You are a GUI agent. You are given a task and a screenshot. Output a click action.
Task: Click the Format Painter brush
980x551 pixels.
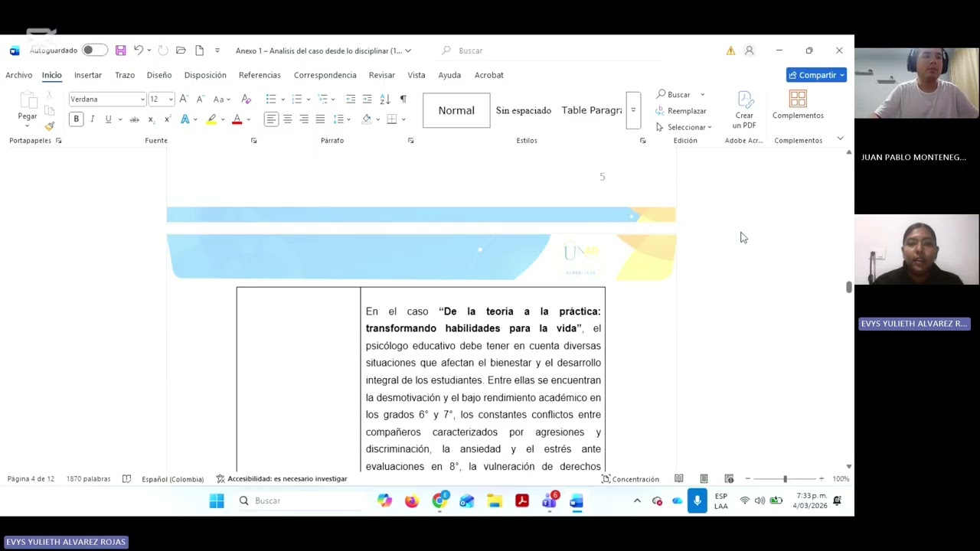tap(50, 126)
